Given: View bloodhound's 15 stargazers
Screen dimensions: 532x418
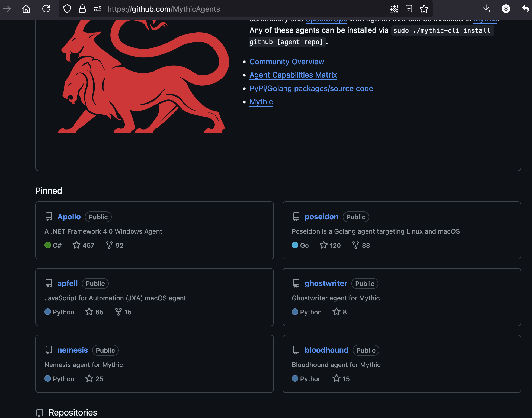Looking at the screenshot, I should pyautogui.click(x=341, y=379).
